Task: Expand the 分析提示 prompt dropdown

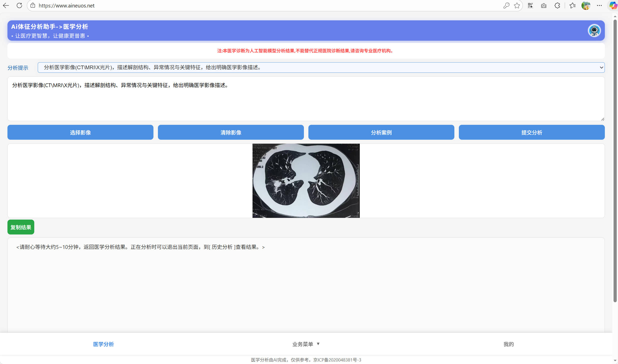Action: click(x=321, y=67)
